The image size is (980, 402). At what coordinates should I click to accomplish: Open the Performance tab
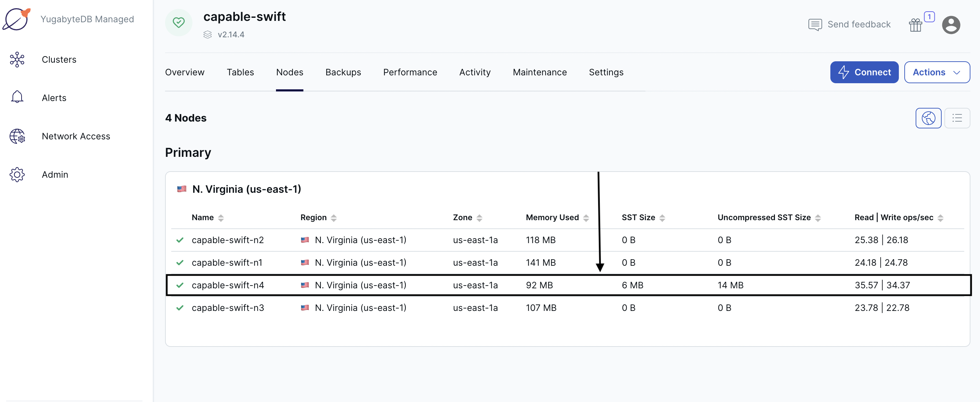(410, 72)
